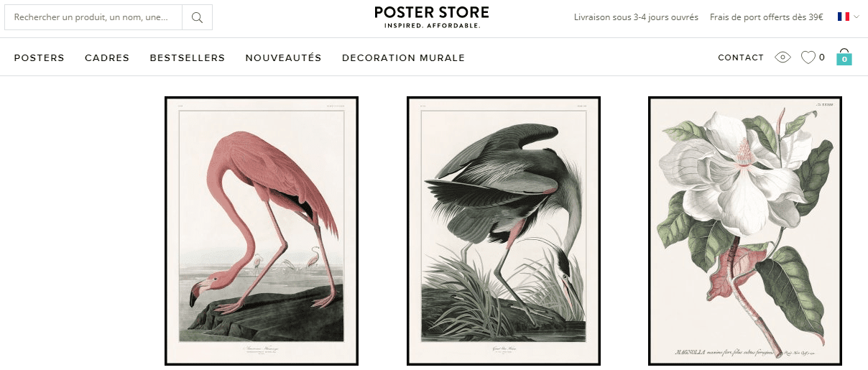The height and width of the screenshot is (370, 868).
Task: Click the magnifying glass search icon
Action: click(197, 17)
